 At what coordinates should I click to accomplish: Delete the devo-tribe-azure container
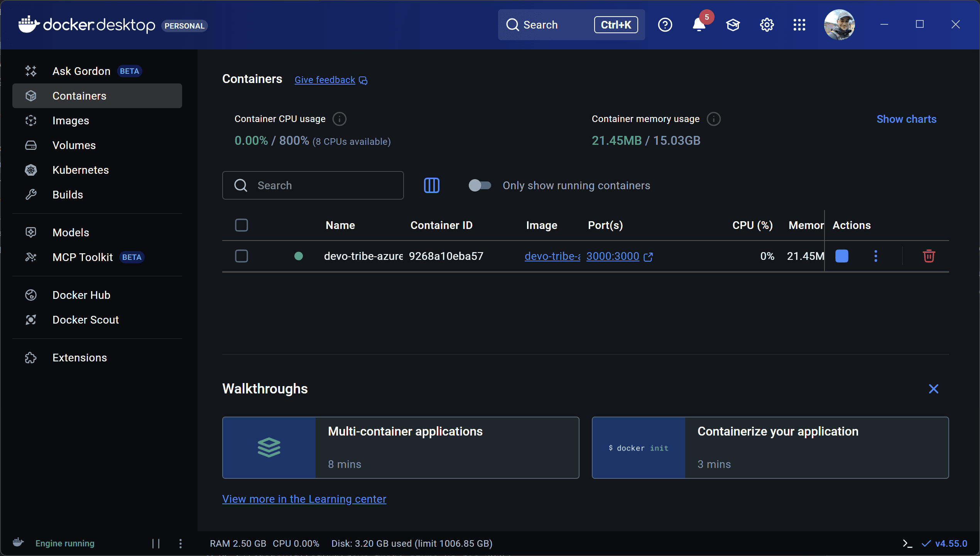929,256
